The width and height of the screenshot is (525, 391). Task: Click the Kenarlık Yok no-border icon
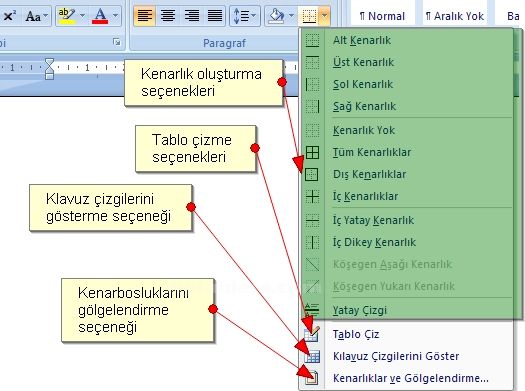tap(312, 130)
